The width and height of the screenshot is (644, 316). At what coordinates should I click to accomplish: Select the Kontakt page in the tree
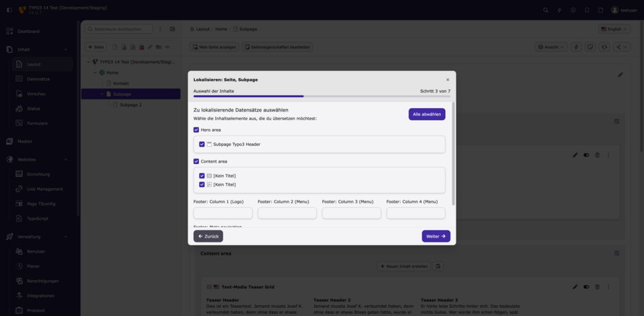121,84
